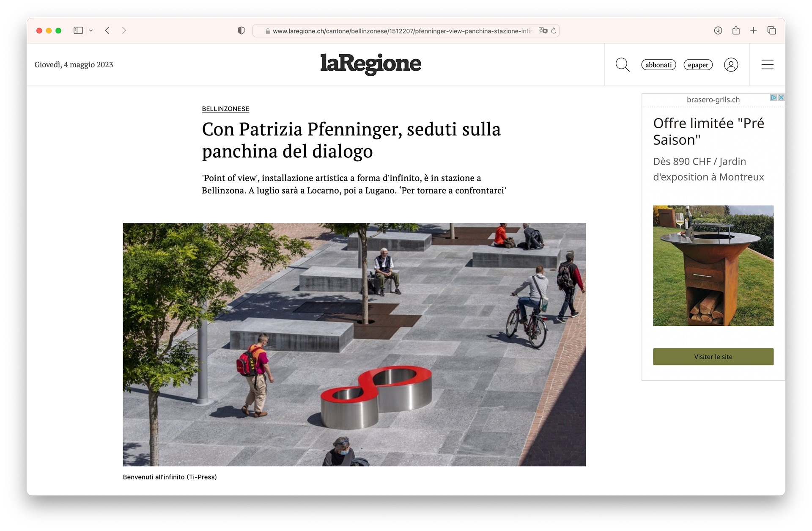Click the date 'Giovedì, 4 maggio 2023'

[74, 65]
